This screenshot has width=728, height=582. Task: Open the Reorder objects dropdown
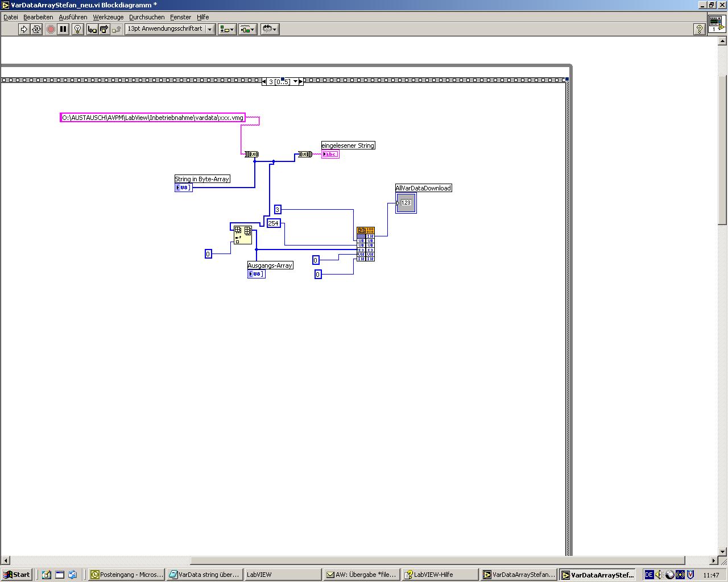coord(270,29)
